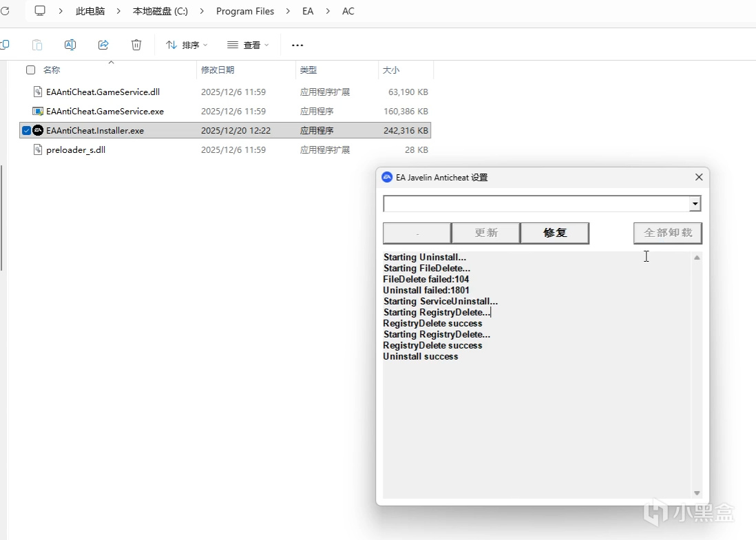Expand the chevron after 此电脑 in breadcrumb

pyautogui.click(x=118, y=10)
